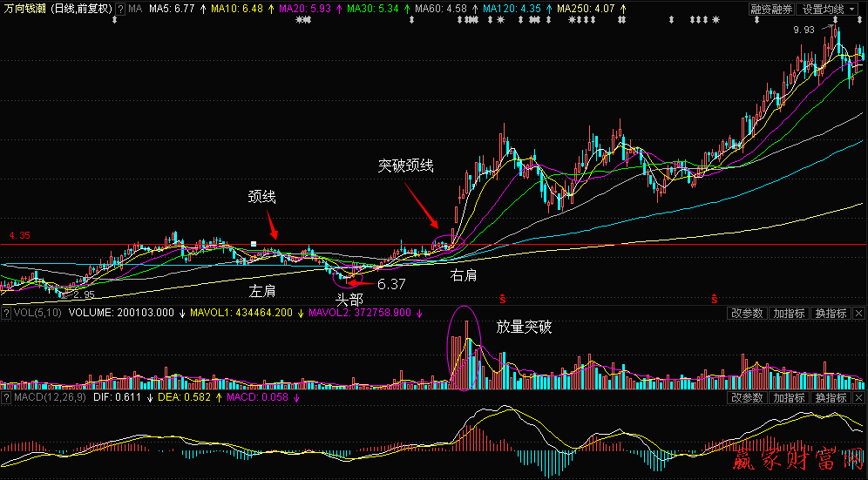Open 换指标 in the VOL panel
The image size is (868, 480).
[829, 314]
